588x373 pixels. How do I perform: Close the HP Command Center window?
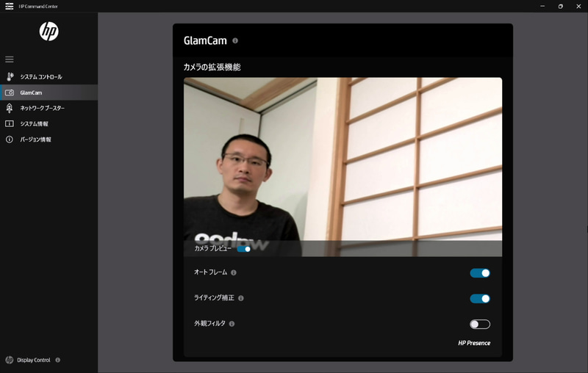578,6
